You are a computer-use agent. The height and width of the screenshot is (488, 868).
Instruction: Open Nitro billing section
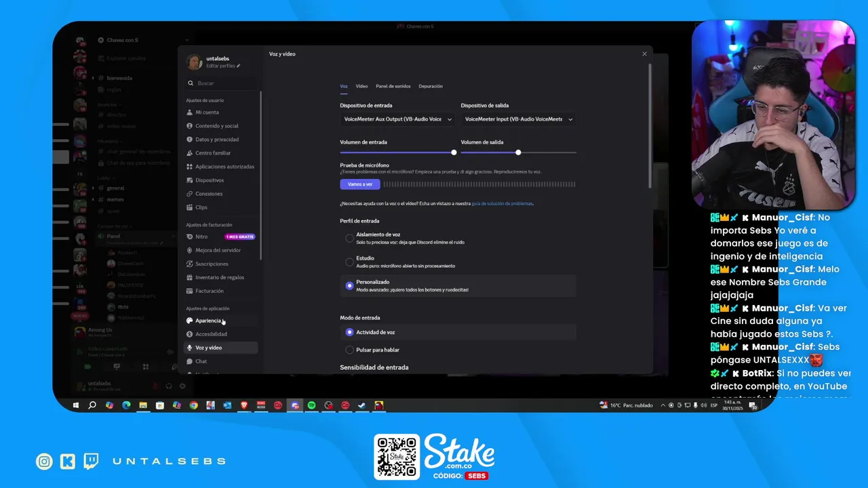(x=221, y=237)
